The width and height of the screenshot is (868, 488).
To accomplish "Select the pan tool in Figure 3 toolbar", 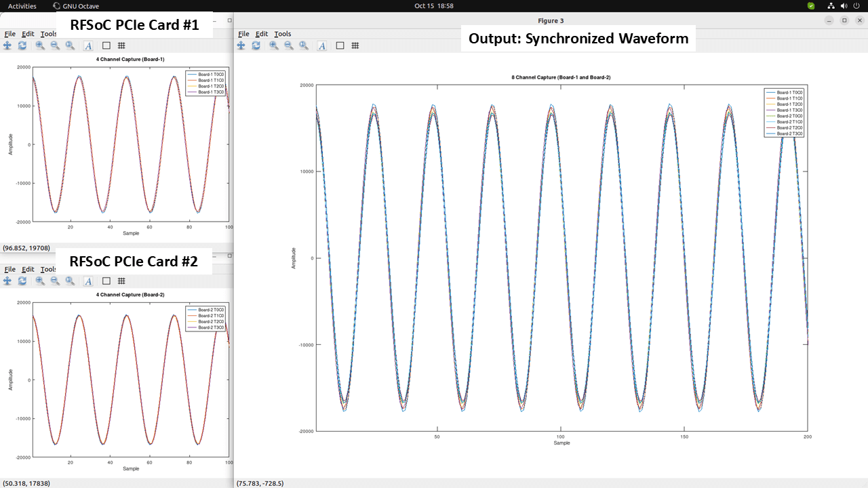I will pyautogui.click(x=241, y=45).
